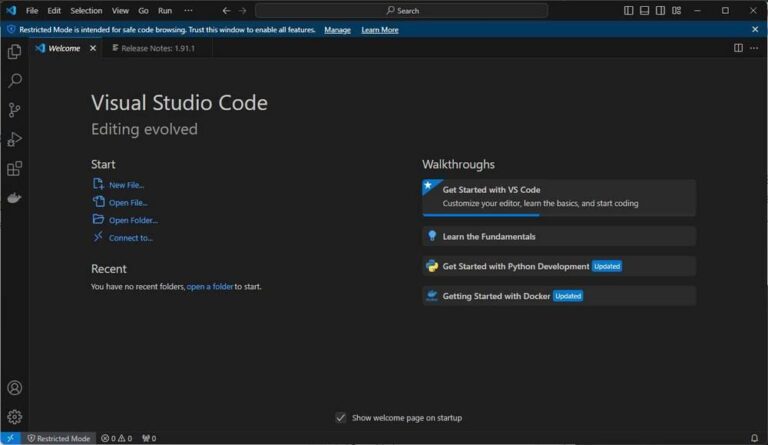Click the open a folder link
768x445 pixels.
[x=210, y=286]
